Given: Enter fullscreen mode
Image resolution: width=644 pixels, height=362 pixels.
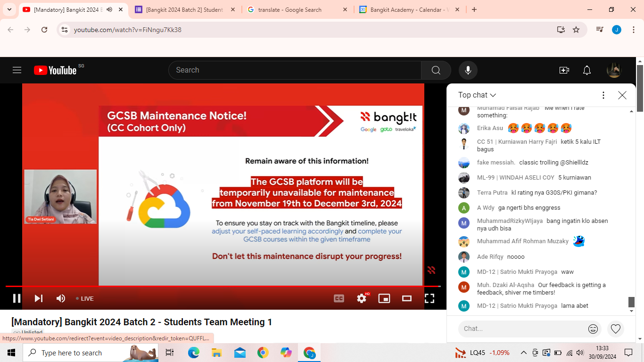Looking at the screenshot, I should [x=429, y=298].
